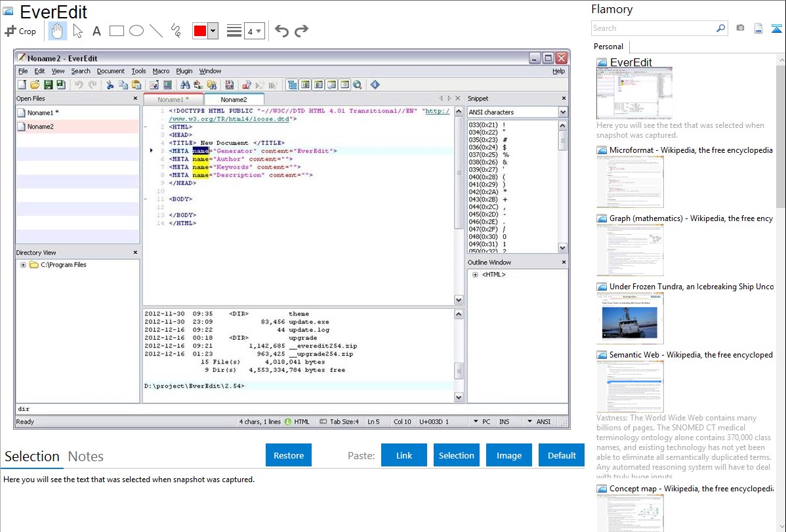This screenshot has width=786, height=532.
Task: Open the Personal tab
Action: [x=608, y=47]
